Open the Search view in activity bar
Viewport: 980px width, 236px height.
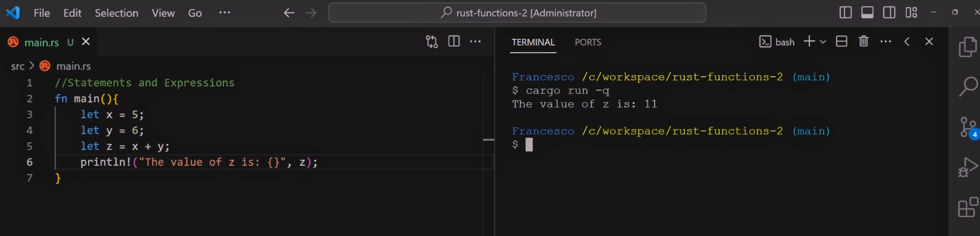pyautogui.click(x=968, y=86)
